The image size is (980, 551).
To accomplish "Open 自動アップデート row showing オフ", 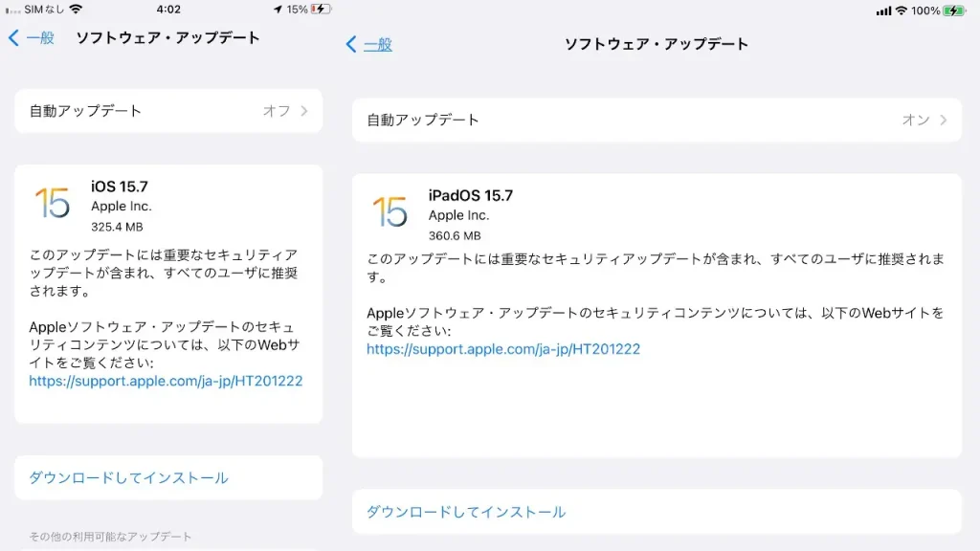I will [168, 111].
